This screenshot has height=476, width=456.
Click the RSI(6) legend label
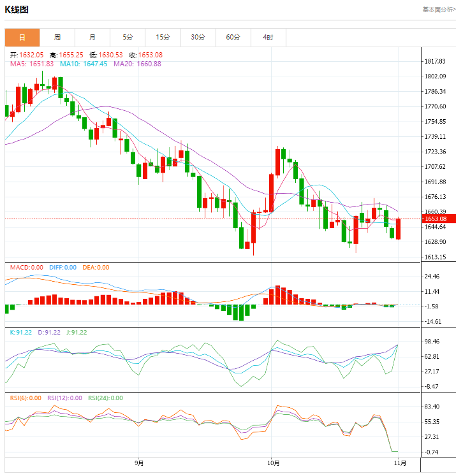tap(26, 398)
